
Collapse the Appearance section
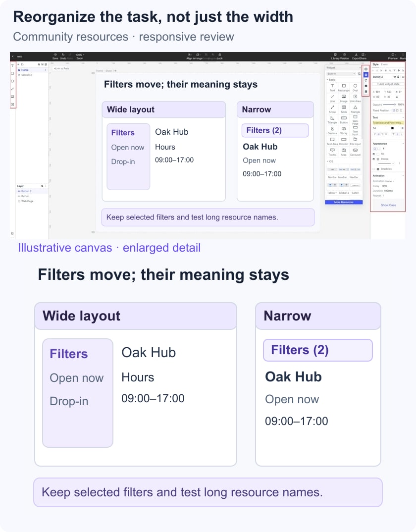tap(404, 144)
